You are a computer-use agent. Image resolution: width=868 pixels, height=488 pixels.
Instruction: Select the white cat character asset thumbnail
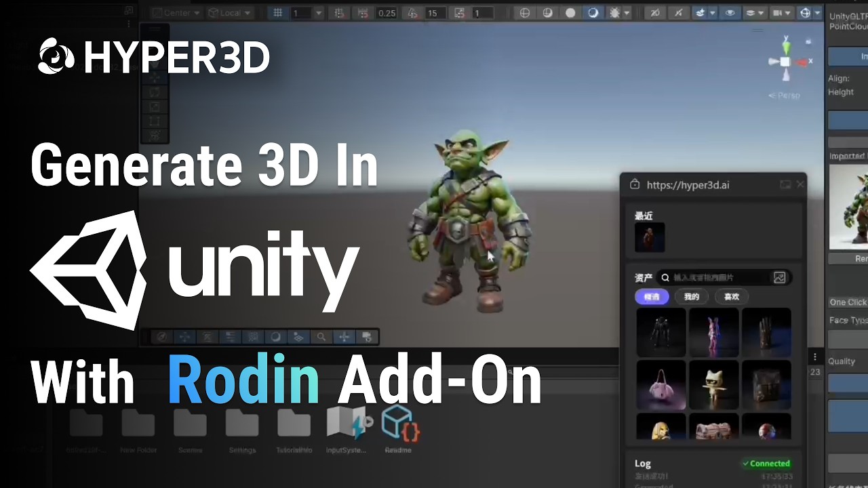click(x=714, y=385)
